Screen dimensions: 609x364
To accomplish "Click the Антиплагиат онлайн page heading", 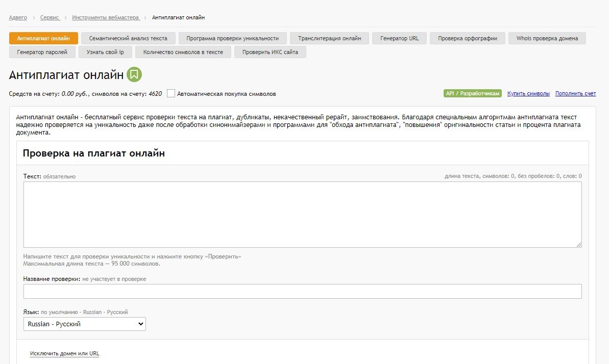I will point(66,74).
